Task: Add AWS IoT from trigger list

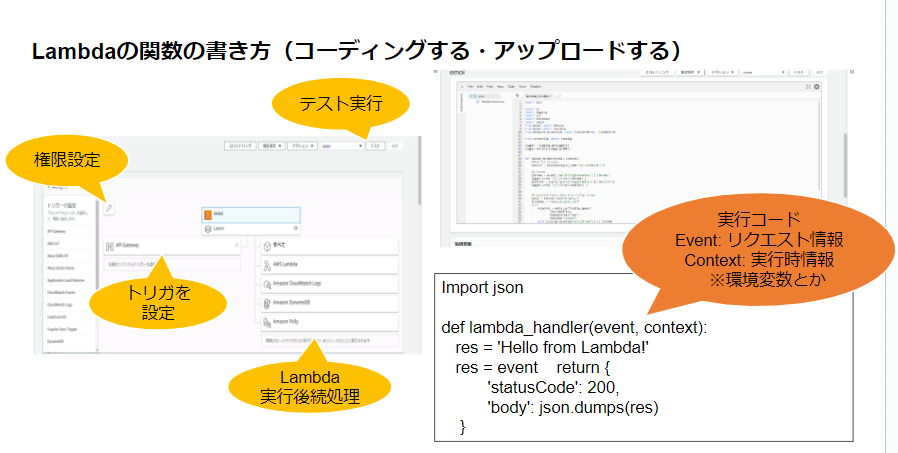Action: pos(54,243)
